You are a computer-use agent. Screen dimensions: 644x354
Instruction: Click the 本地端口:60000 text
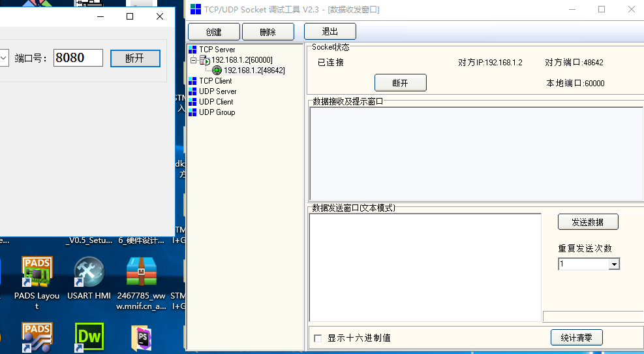[x=575, y=83]
